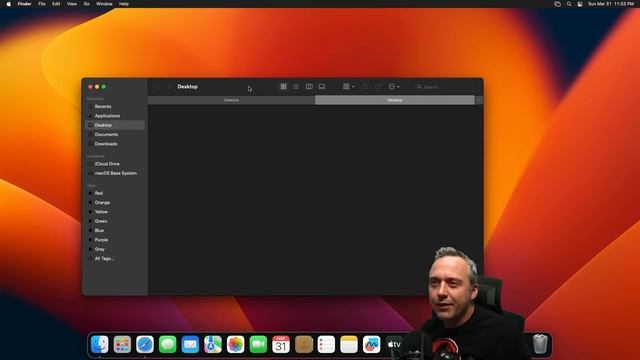This screenshot has height=360, width=640.
Task: Open Recents in the sidebar
Action: coord(116,107)
